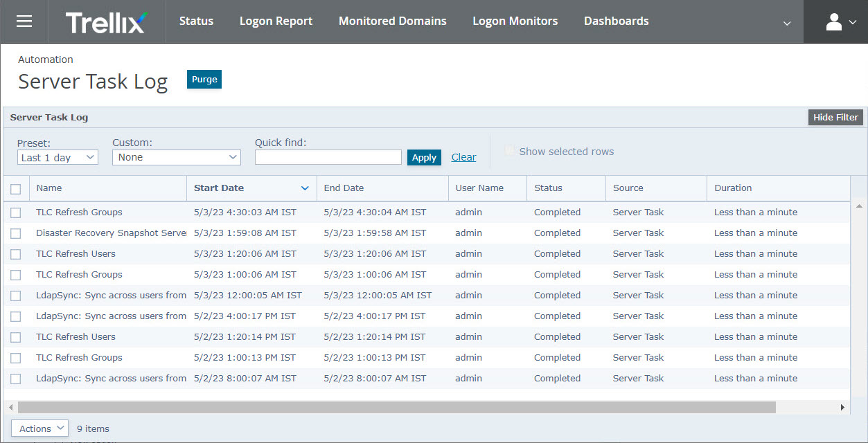Switch to Dashboards

pyautogui.click(x=617, y=21)
